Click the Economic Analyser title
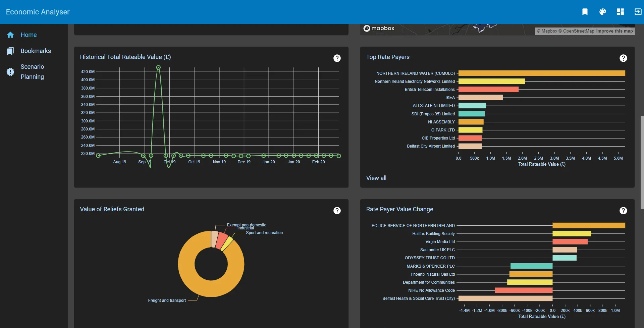644x328 pixels. click(38, 12)
